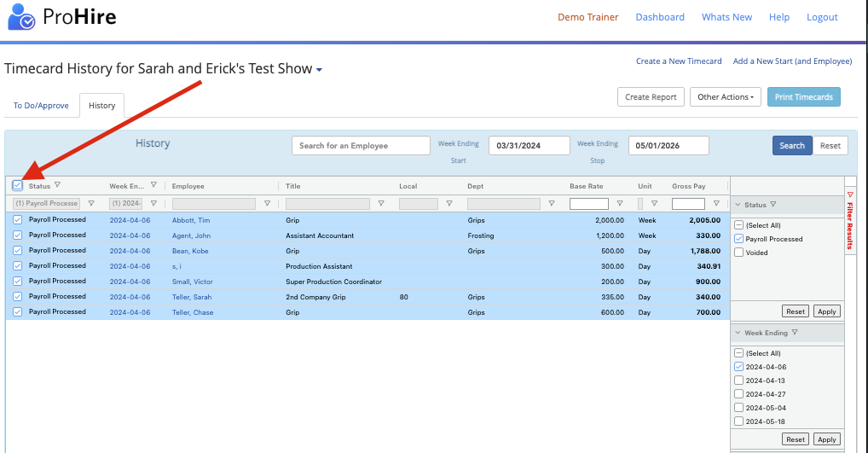Uncheck the Abbott, Tim row checkbox
868x453 pixels.
point(17,220)
